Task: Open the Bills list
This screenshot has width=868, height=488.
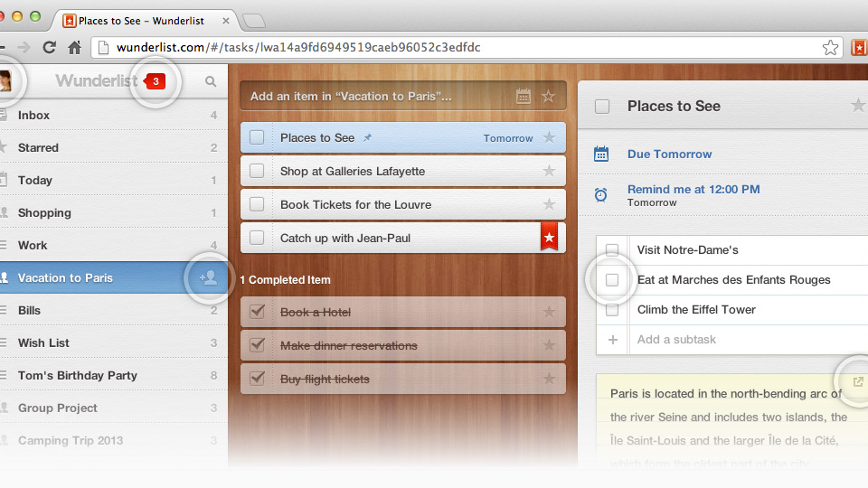Action: (x=114, y=310)
